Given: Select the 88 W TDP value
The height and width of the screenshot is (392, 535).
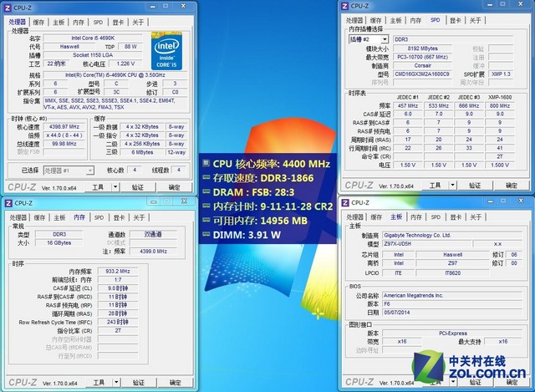Looking at the screenshot, I should [130, 47].
